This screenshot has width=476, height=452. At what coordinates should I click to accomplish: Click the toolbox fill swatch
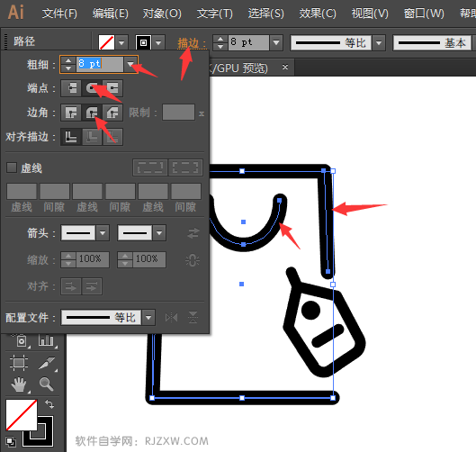click(22, 415)
